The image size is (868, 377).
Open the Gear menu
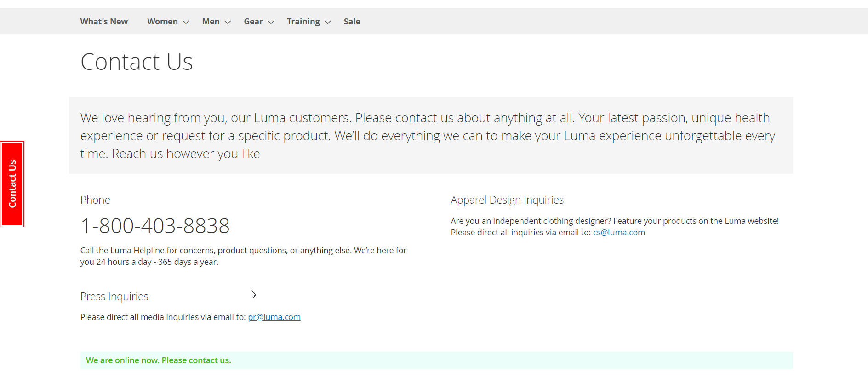(x=253, y=22)
